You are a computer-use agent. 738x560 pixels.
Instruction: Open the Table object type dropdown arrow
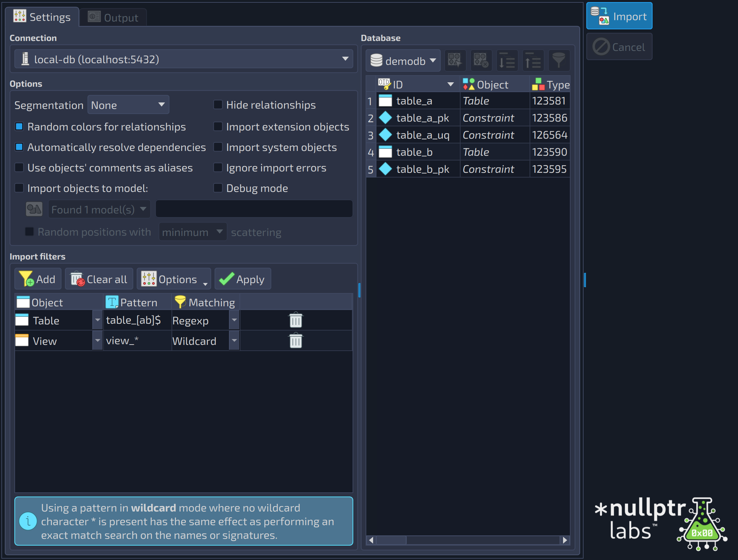tap(98, 320)
